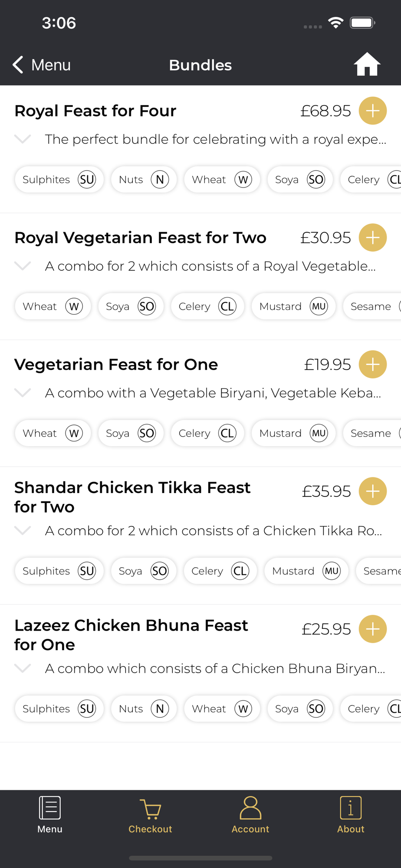The image size is (401, 868).
Task: Add Vegetarian Feast for One to basket
Action: coord(372,364)
